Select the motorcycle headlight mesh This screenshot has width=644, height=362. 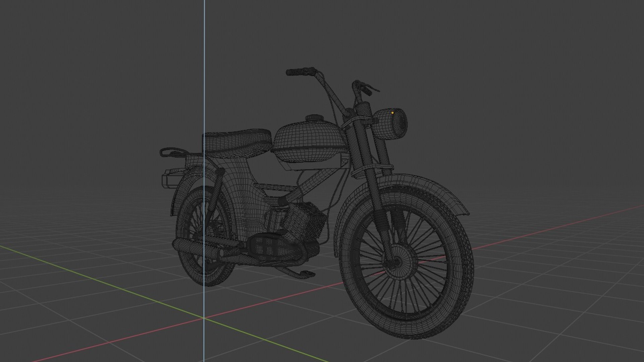390,124
